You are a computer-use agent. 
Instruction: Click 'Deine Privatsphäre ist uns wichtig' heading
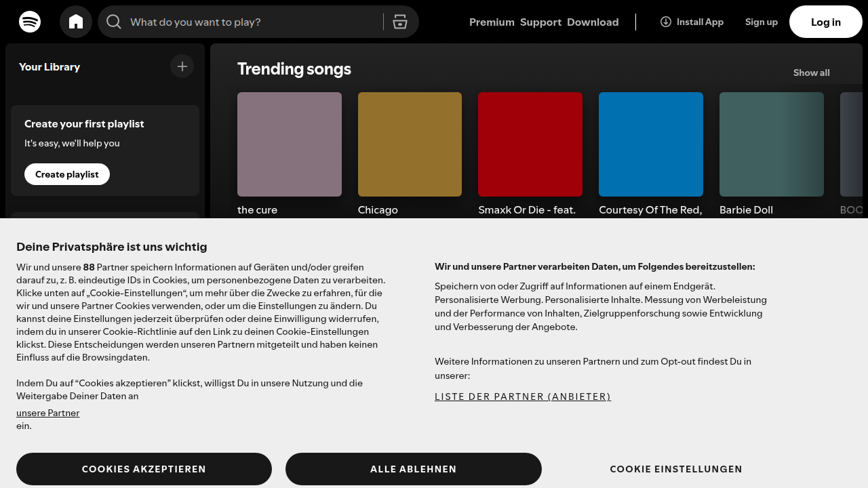112,247
